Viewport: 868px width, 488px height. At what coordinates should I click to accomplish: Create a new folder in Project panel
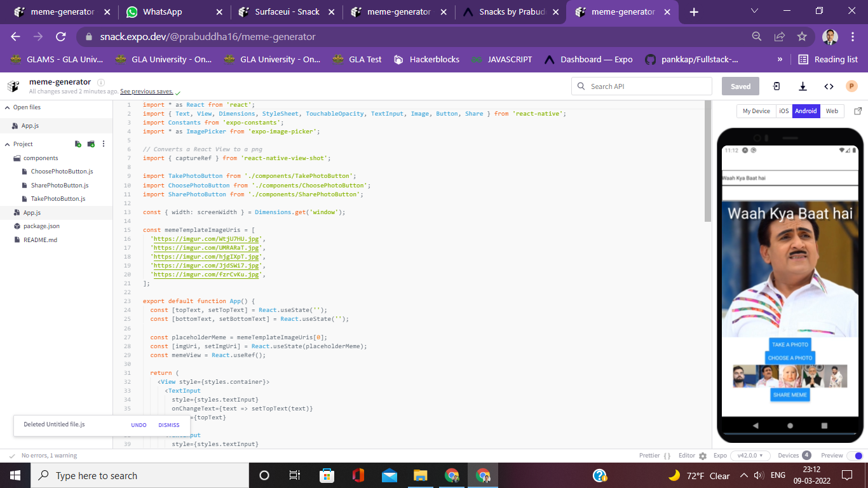(90, 144)
